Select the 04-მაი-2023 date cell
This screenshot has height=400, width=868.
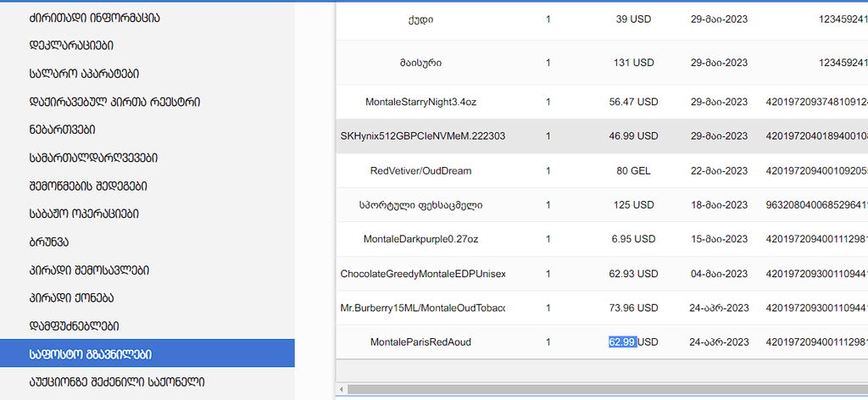(719, 274)
